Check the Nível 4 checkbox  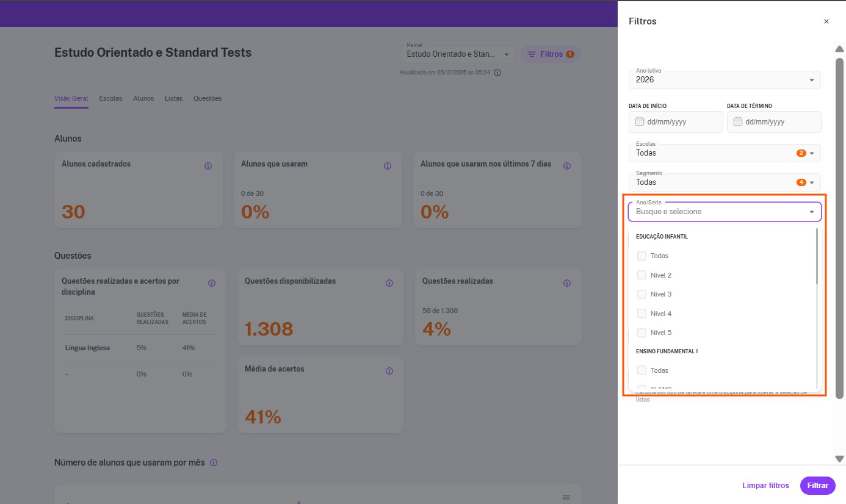point(642,314)
